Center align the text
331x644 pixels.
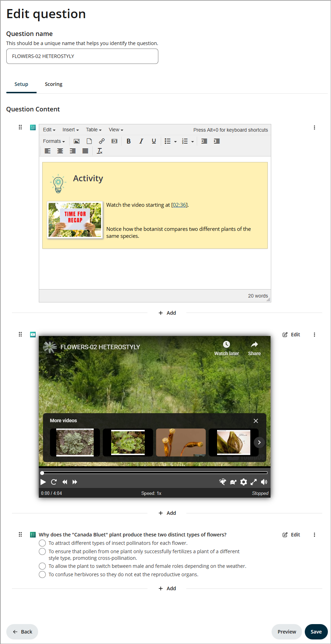(x=60, y=151)
